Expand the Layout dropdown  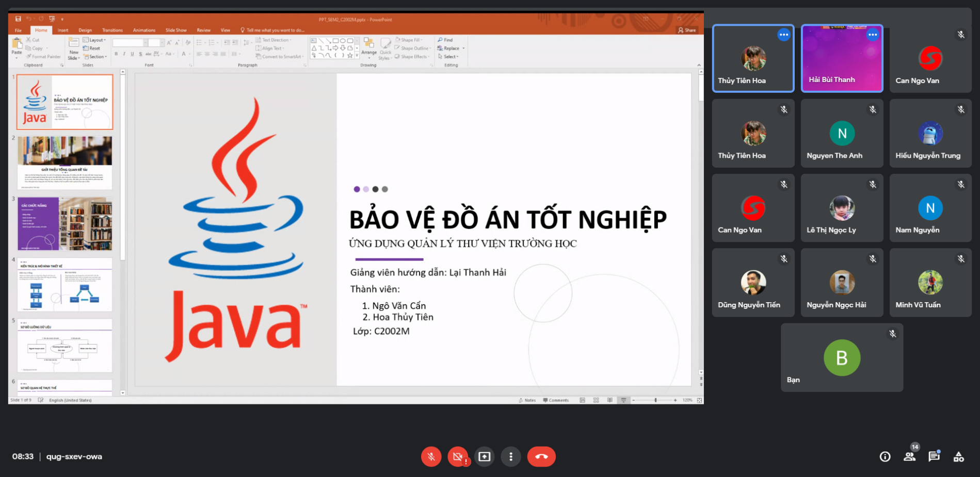(x=94, y=40)
